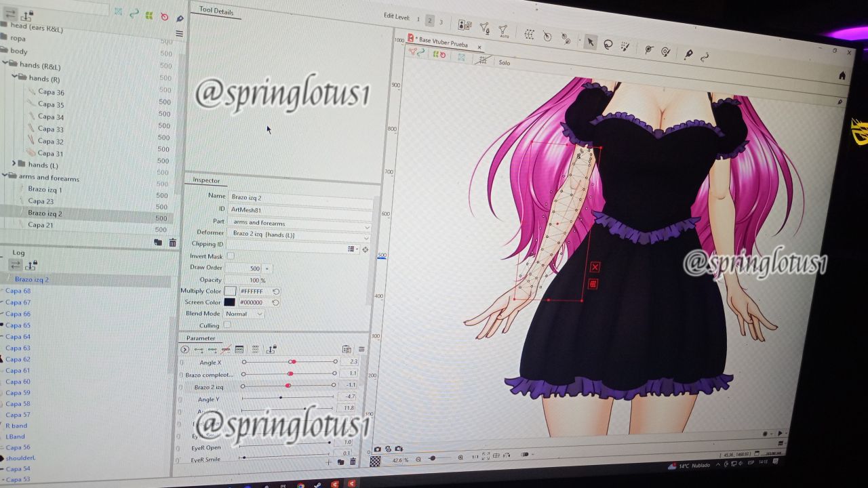Open the Draw Order stepper dropdown

pos(267,269)
